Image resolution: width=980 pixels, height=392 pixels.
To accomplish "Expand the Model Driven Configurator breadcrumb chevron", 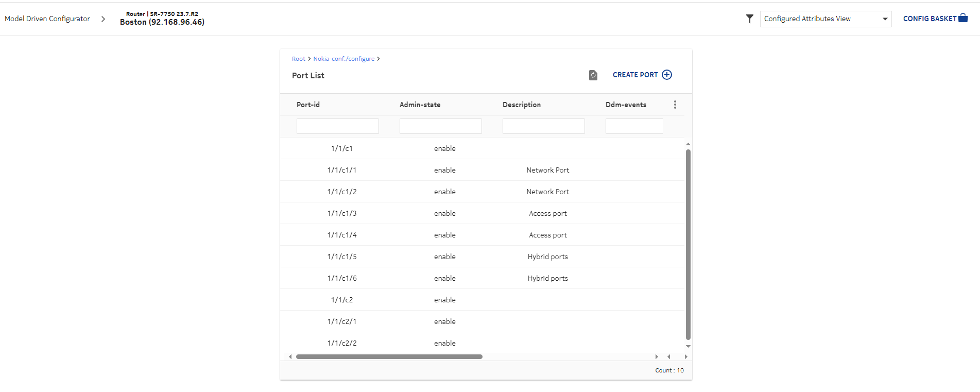I will pos(103,19).
